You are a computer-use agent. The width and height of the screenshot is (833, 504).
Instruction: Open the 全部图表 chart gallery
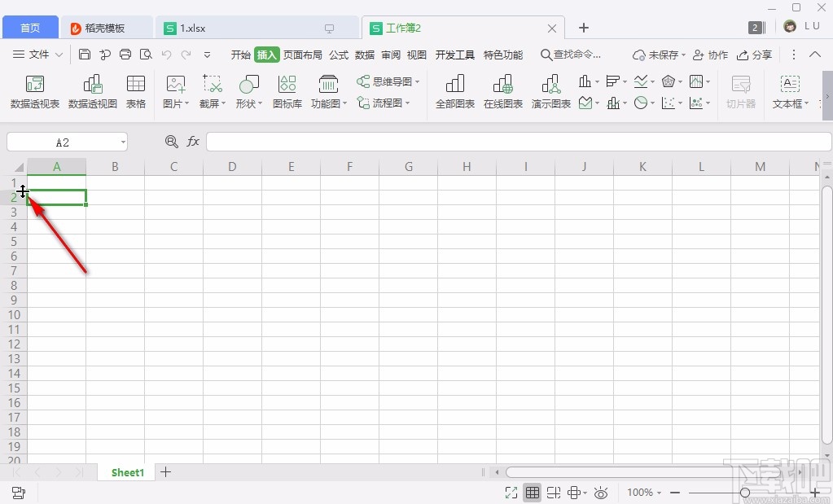(x=454, y=91)
